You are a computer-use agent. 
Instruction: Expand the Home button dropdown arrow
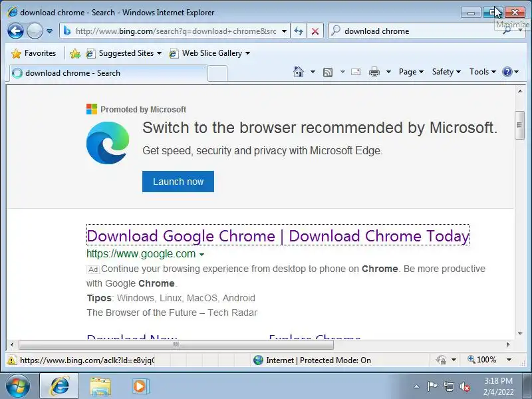coord(313,72)
